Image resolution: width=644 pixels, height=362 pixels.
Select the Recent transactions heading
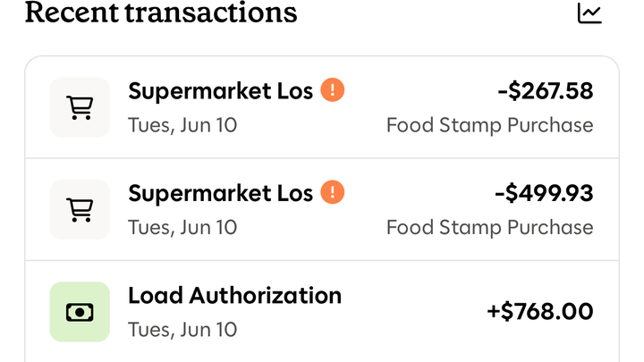[161, 13]
